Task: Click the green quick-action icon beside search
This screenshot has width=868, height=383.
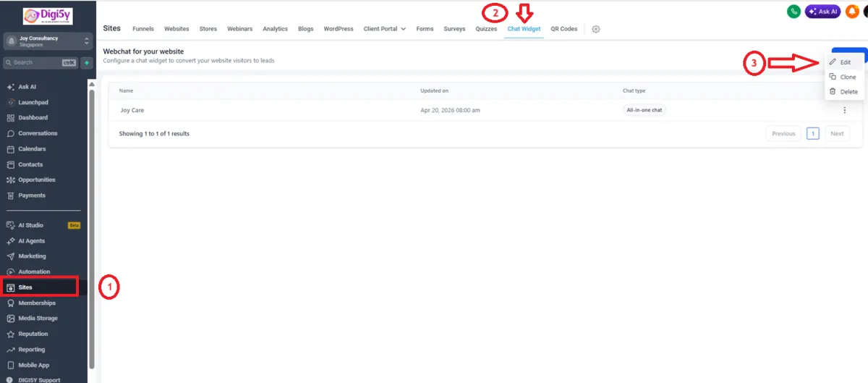Action: tap(88, 62)
